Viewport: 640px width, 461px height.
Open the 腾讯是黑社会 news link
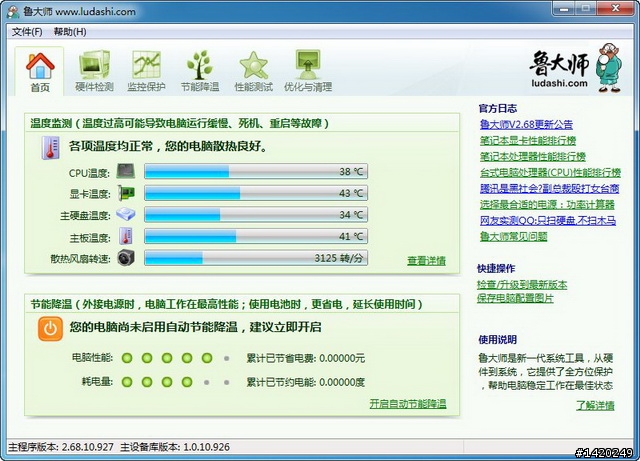pos(549,188)
